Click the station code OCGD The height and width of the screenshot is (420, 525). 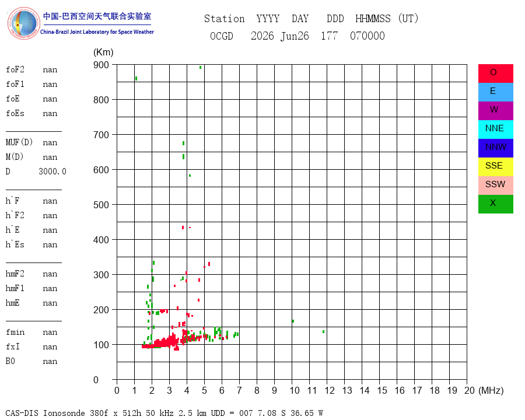click(221, 36)
